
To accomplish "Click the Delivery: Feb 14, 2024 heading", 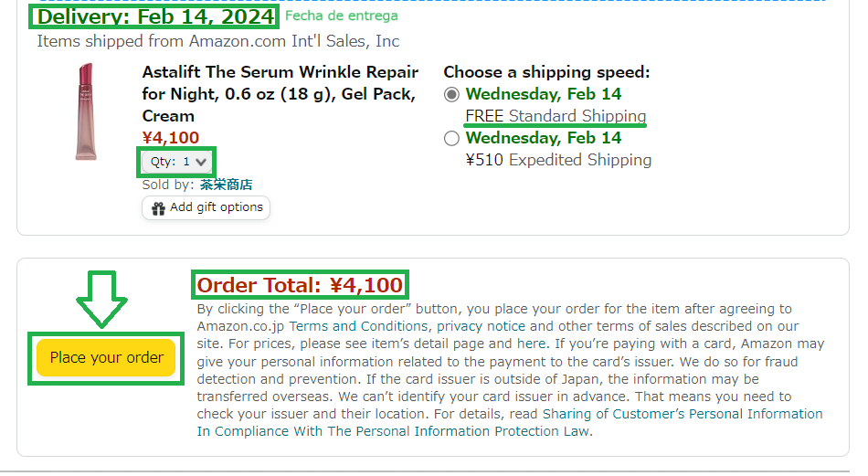I will click(x=155, y=16).
